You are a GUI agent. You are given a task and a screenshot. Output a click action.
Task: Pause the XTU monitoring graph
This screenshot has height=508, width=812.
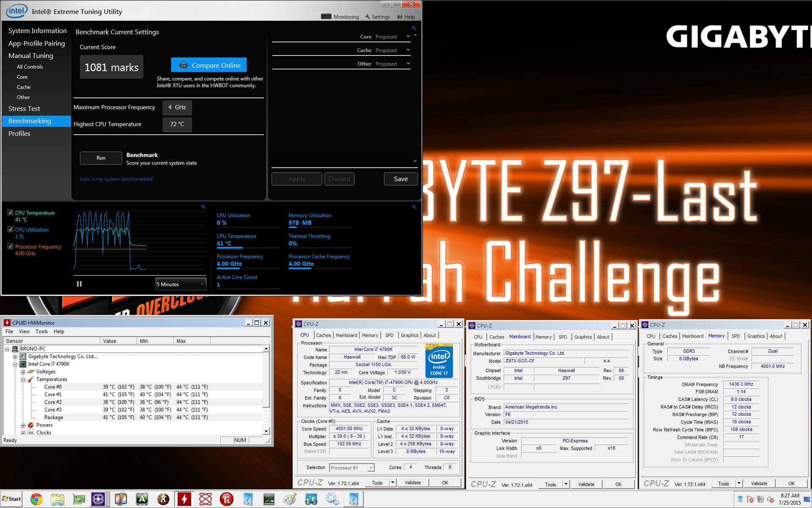tap(79, 284)
